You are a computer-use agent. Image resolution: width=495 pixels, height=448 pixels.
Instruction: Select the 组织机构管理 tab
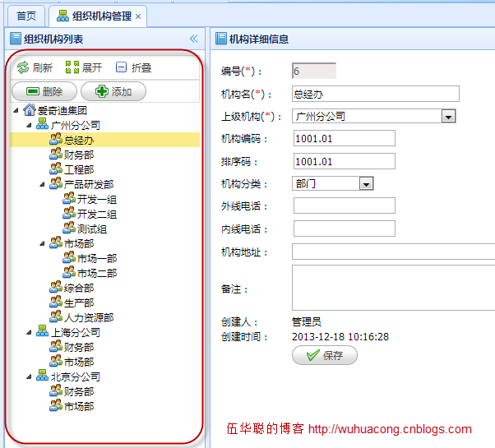[x=98, y=16]
